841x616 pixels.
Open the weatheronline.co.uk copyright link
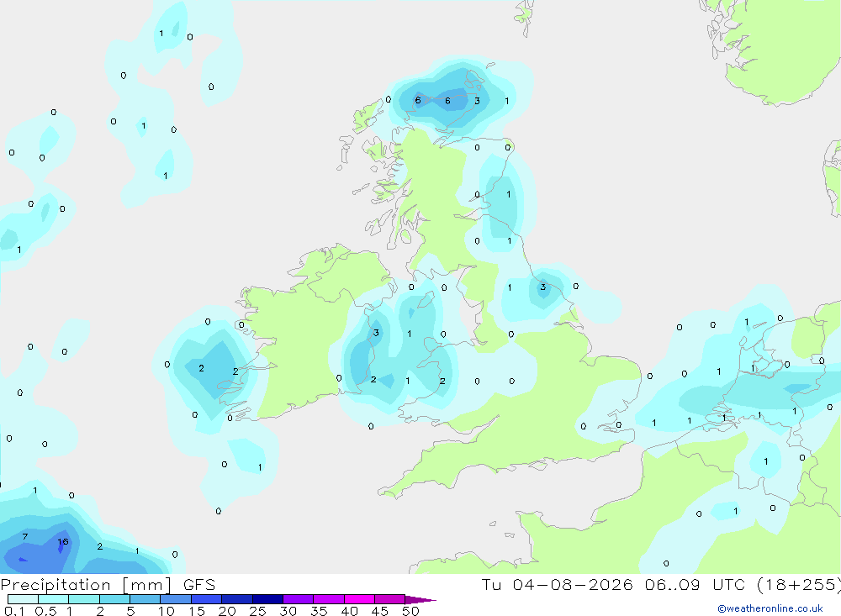pyautogui.click(x=770, y=608)
